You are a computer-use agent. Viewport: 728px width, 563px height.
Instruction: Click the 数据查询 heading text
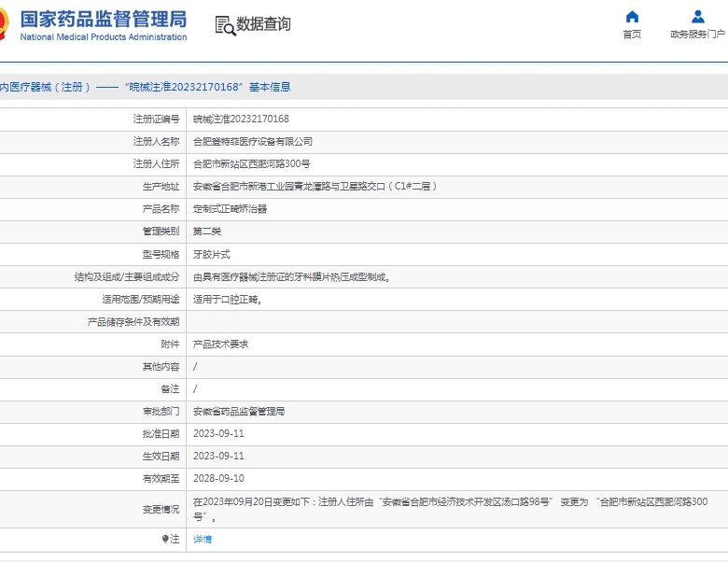263,24
